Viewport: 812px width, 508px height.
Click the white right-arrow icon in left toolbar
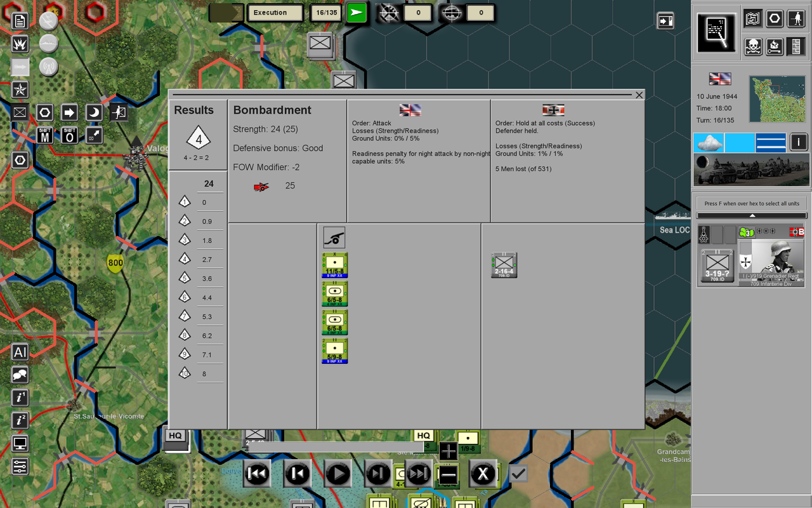click(x=69, y=113)
